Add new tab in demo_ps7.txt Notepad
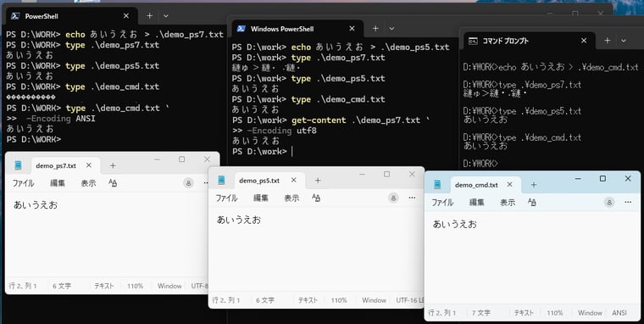This screenshot has width=644, height=324. point(113,165)
